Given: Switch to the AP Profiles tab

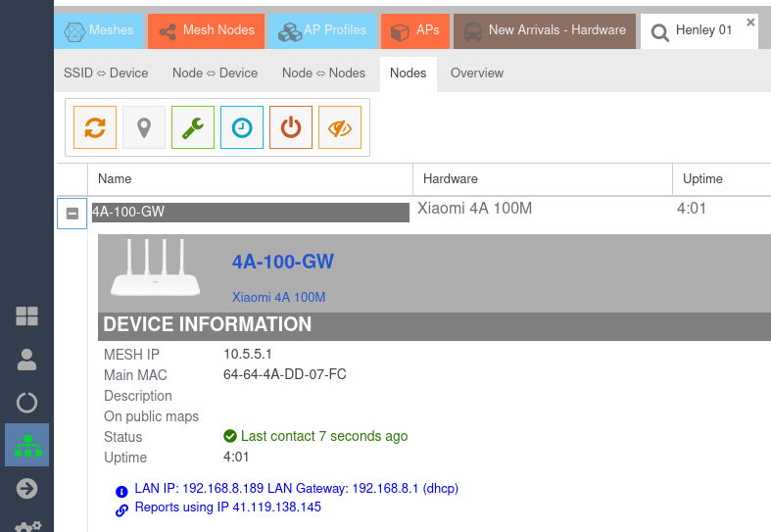Looking at the screenshot, I should (x=321, y=30).
